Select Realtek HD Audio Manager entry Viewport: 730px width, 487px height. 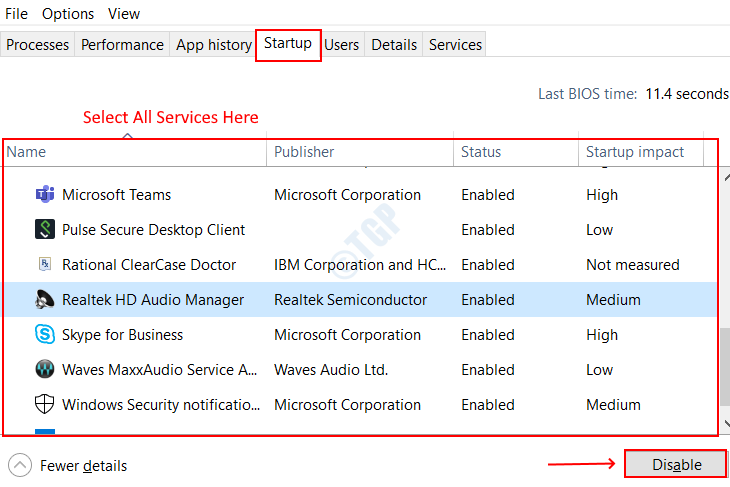click(153, 299)
